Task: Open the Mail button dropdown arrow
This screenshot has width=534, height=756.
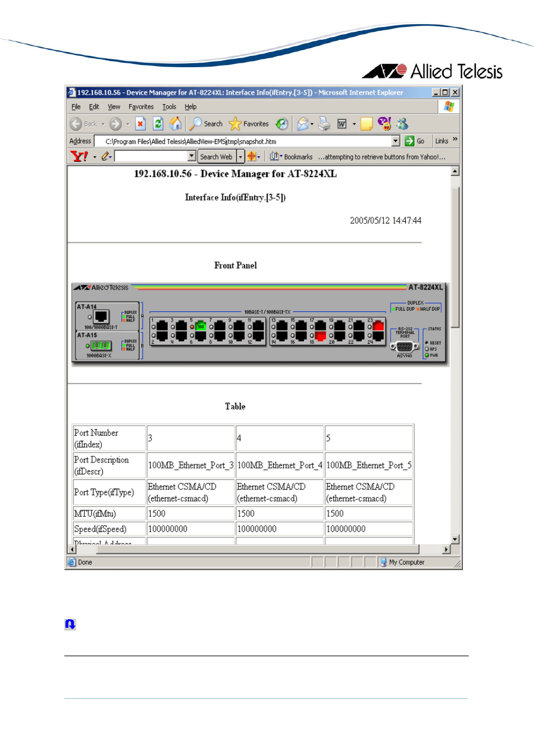Action: click(312, 124)
